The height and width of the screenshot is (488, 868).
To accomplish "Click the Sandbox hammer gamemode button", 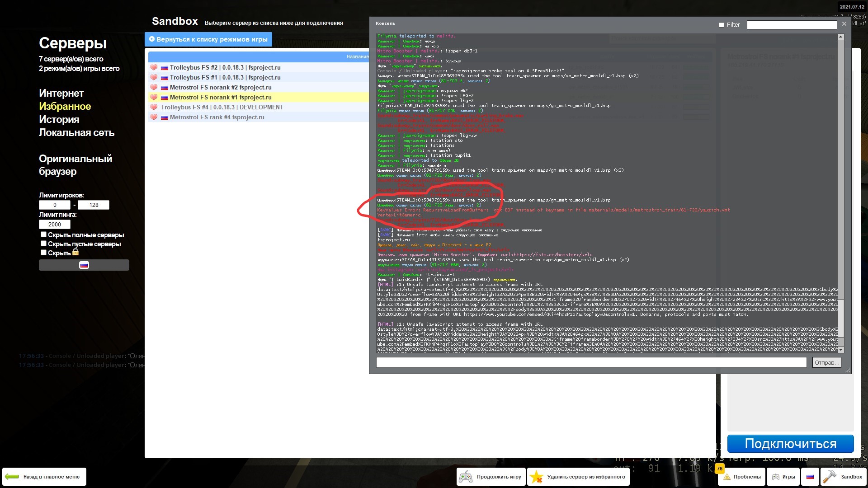I will point(844,477).
